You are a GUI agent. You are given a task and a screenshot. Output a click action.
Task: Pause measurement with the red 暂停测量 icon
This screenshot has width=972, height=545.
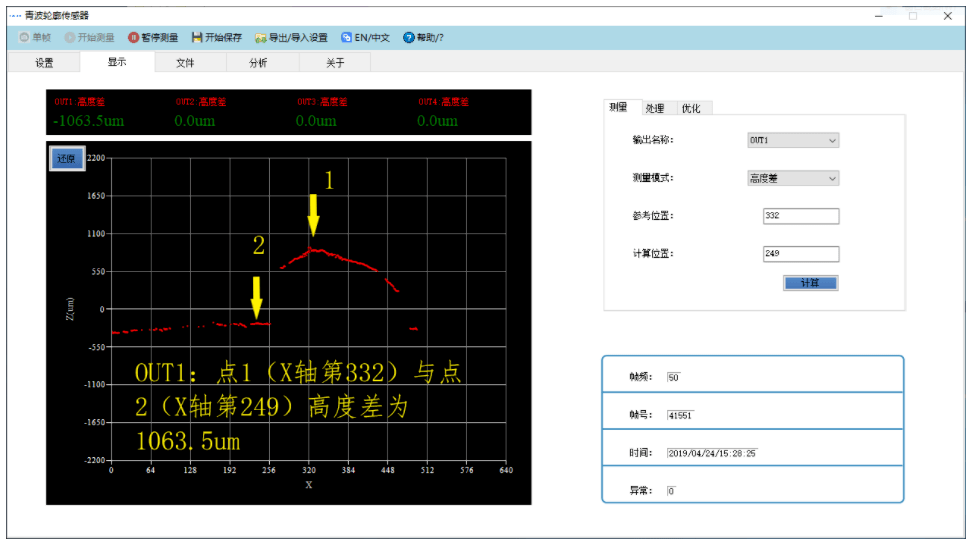133,38
